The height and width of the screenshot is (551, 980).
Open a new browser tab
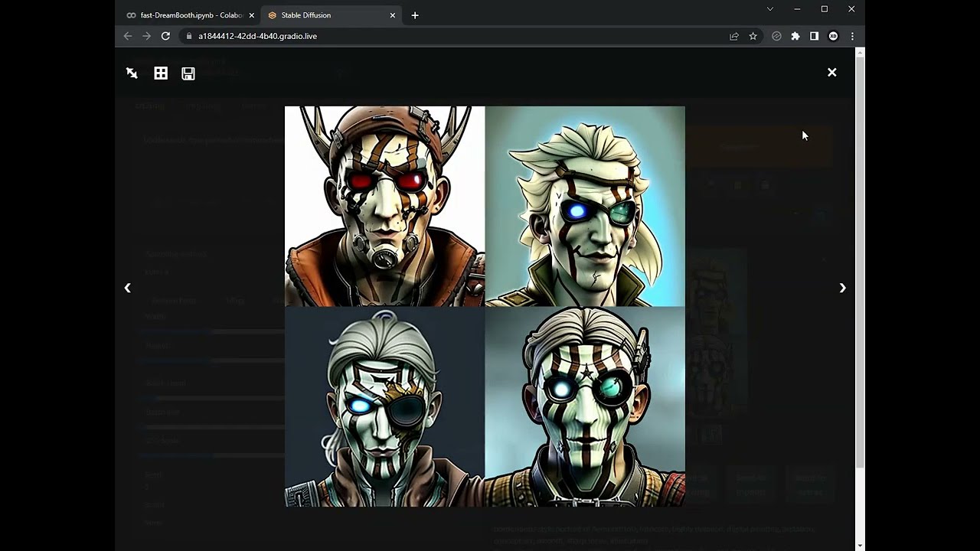coord(415,15)
